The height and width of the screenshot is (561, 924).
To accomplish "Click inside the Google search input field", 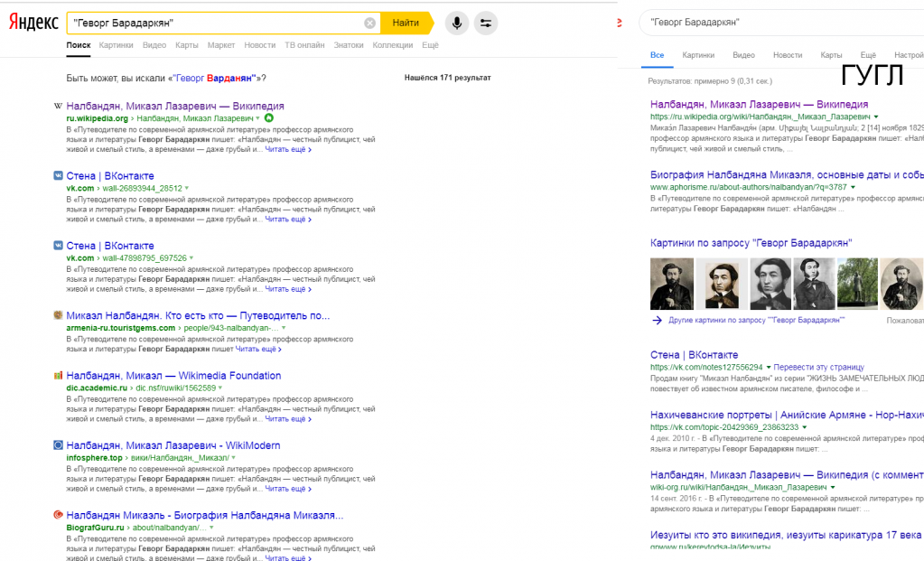I will coord(768,22).
